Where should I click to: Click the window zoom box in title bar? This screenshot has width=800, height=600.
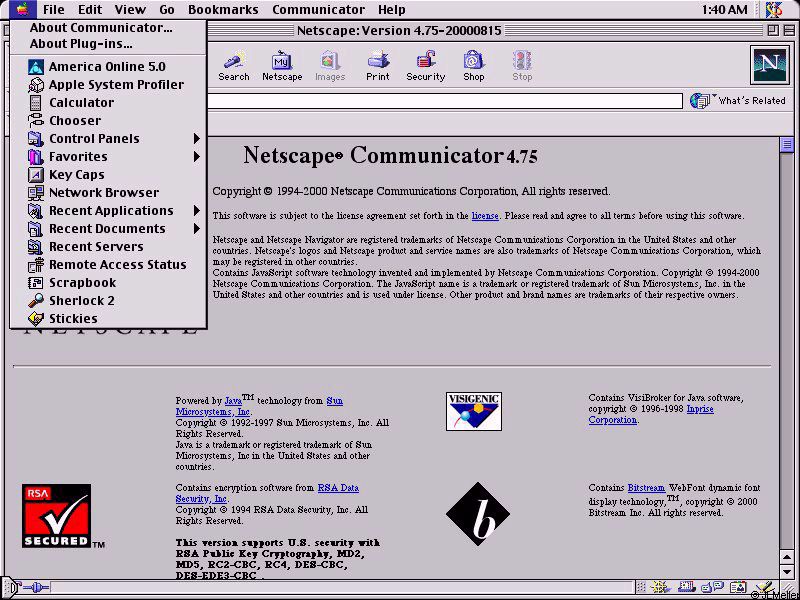772,31
